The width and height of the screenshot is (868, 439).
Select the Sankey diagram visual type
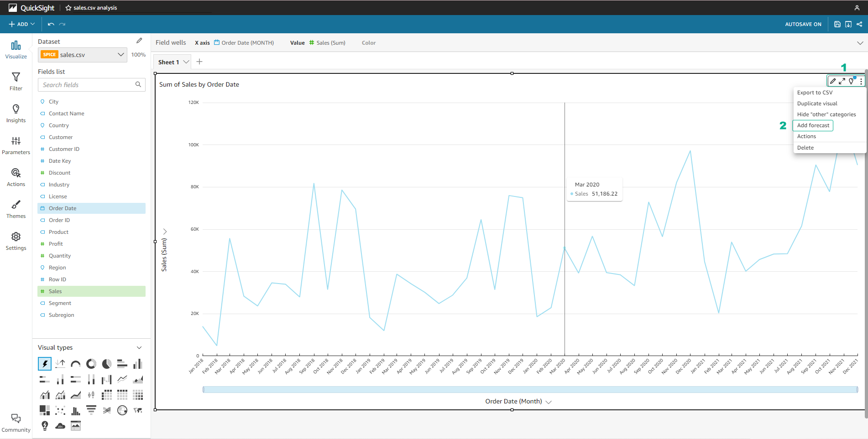coord(107,410)
